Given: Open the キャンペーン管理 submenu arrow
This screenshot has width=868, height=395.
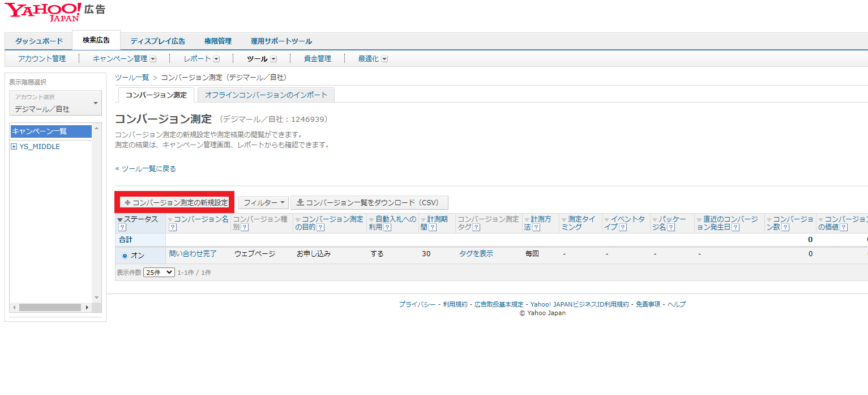Looking at the screenshot, I should pyautogui.click(x=153, y=59).
